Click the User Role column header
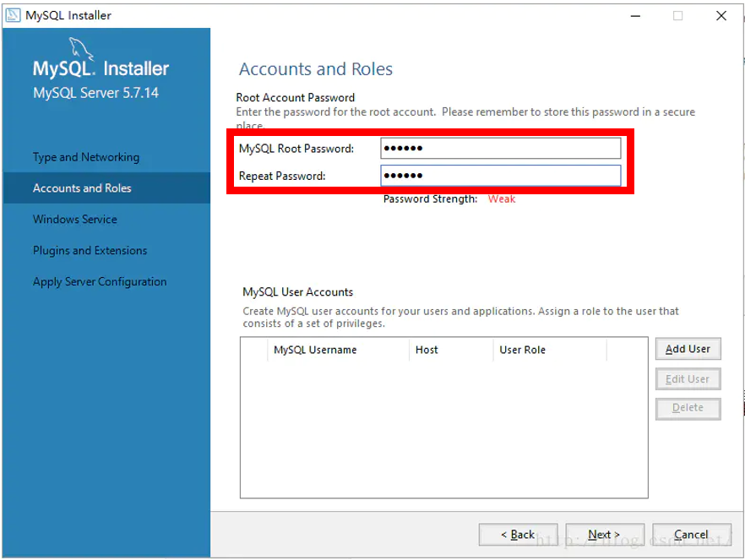The image size is (745, 560). click(550, 350)
